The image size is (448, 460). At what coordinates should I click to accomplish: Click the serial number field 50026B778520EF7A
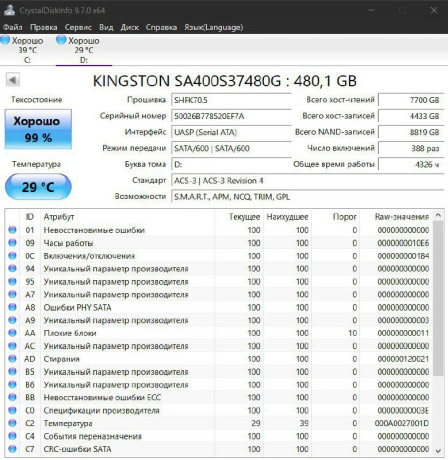tap(231, 116)
